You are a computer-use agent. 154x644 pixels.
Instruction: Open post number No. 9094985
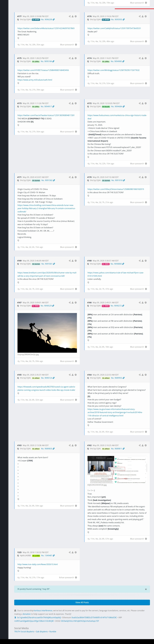(117, 62)
